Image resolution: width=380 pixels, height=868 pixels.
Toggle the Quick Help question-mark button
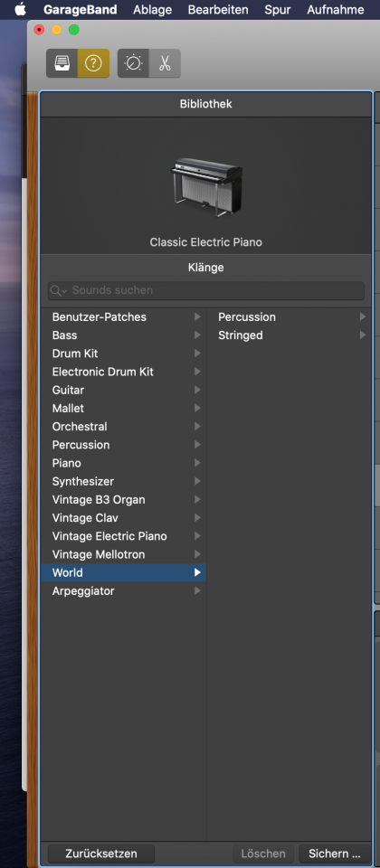pyautogui.click(x=93, y=63)
